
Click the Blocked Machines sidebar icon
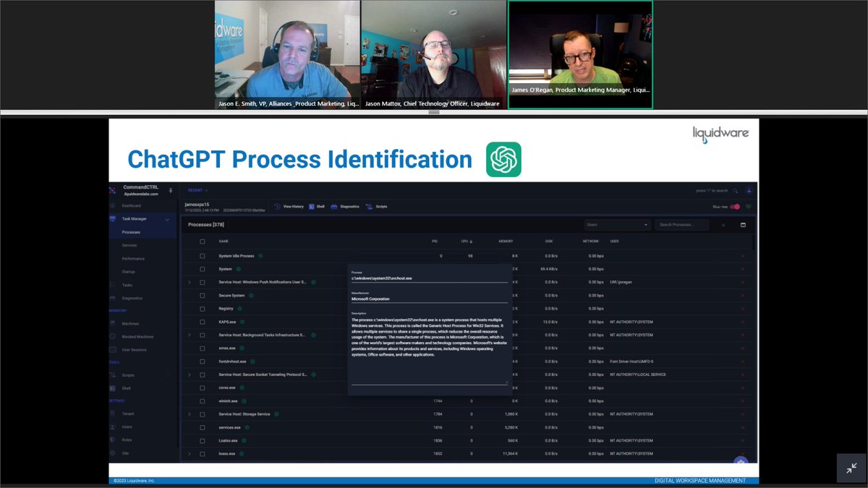[113, 336]
